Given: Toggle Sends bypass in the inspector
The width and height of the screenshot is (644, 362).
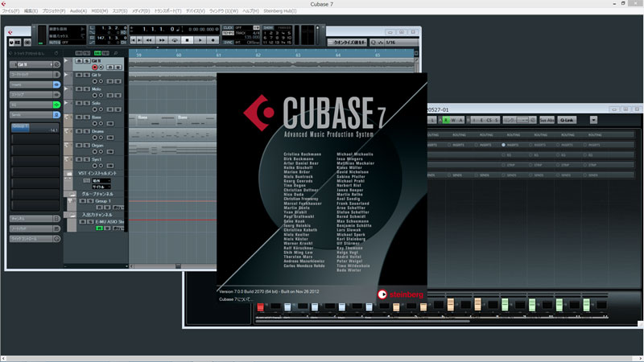Looking at the screenshot, I should 56,115.
